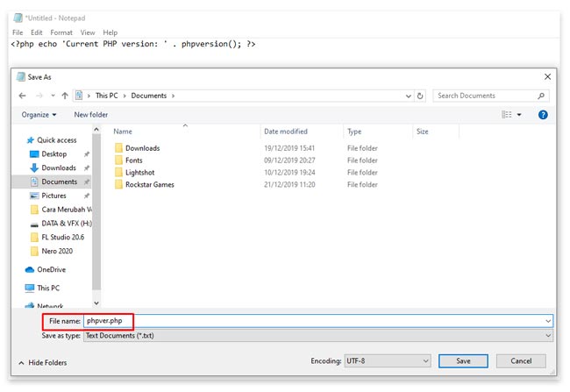The height and width of the screenshot is (392, 570).
Task: Open the Notepad File menu
Action: tap(18, 32)
